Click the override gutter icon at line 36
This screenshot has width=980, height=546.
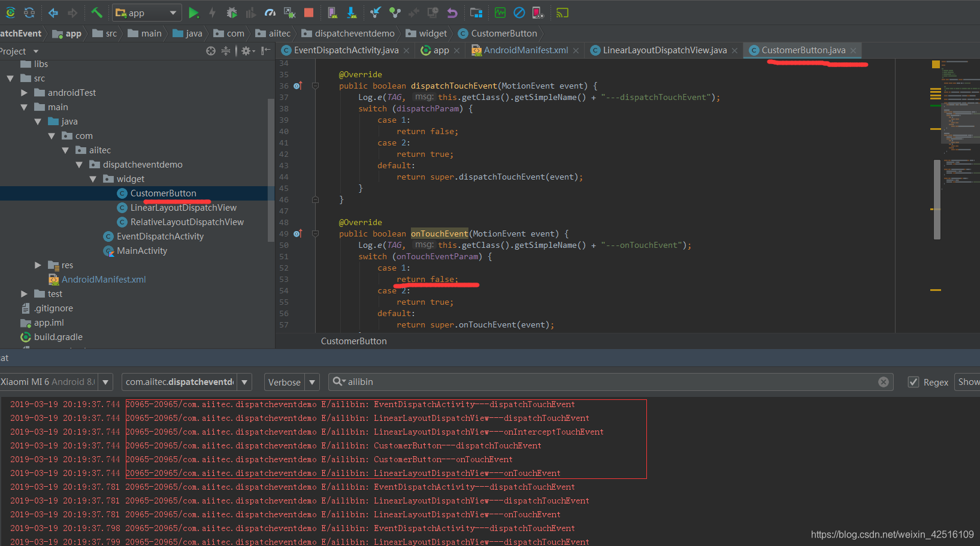pos(298,86)
